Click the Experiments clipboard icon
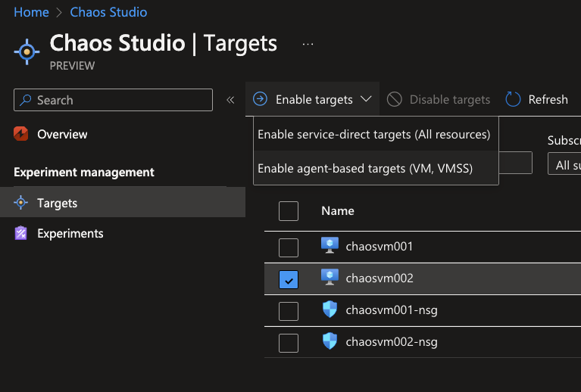Screen dimensions: 581x392 (20, 233)
